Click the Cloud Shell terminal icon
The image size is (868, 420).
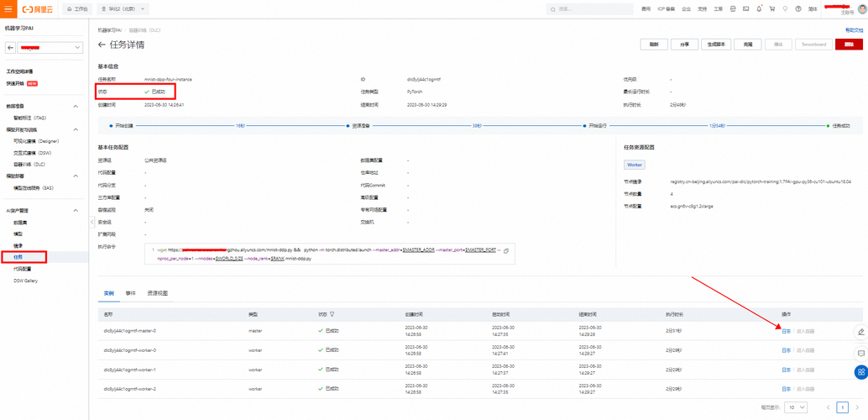pos(745,9)
